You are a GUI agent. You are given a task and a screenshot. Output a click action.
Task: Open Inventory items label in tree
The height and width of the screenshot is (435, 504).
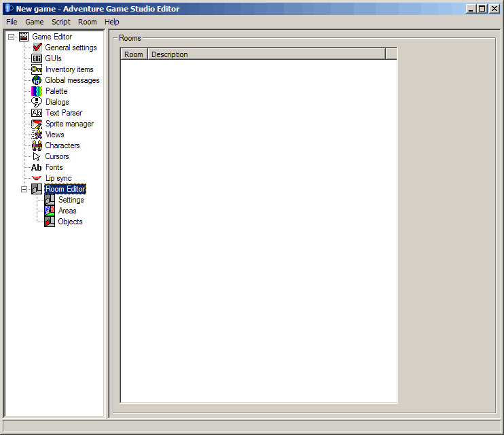click(69, 69)
